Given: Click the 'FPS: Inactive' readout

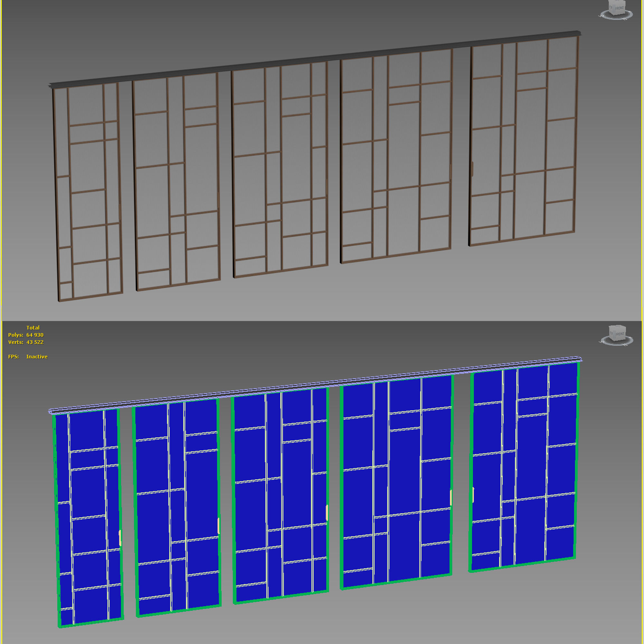Looking at the screenshot, I should 28,357.
